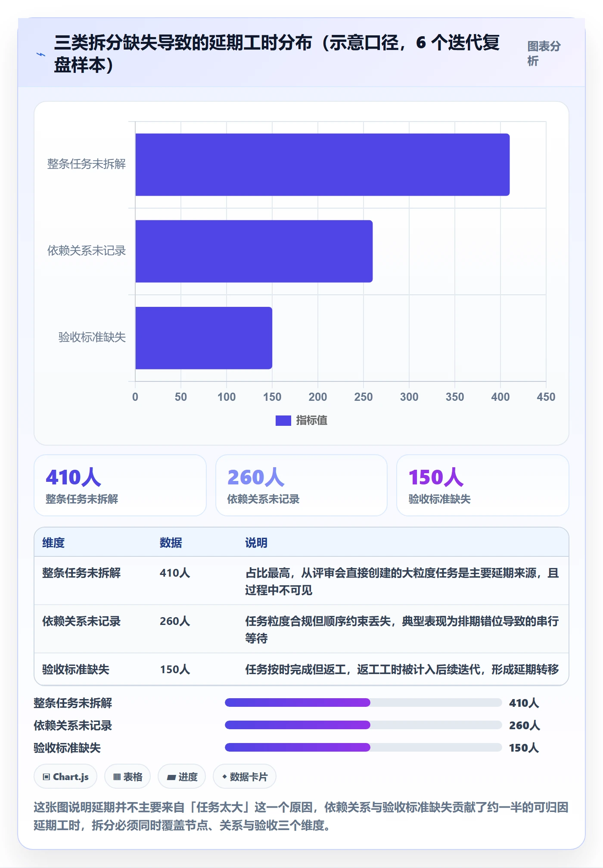
Task: Open the 150人 data card
Action: 482,485
